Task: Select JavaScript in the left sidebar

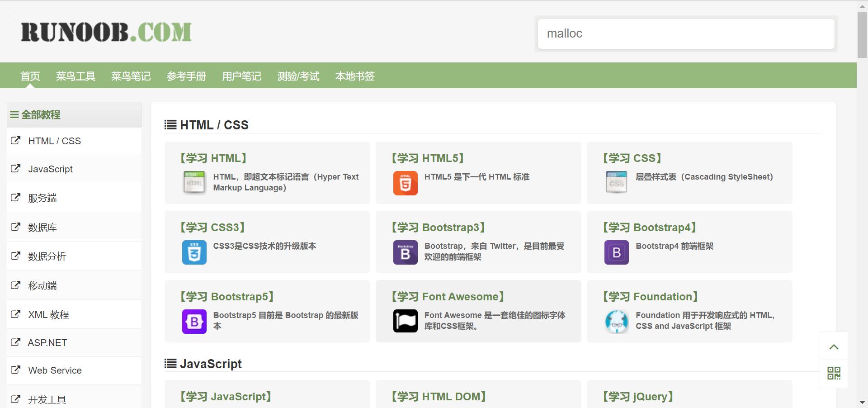Action: pyautogui.click(x=50, y=169)
